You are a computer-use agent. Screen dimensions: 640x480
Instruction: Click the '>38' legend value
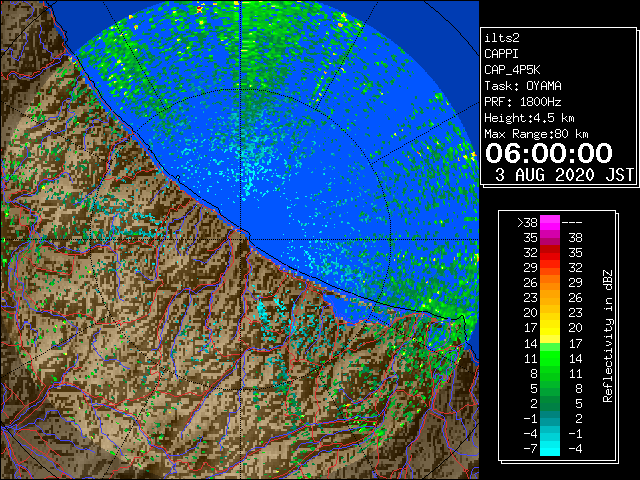pos(527,223)
